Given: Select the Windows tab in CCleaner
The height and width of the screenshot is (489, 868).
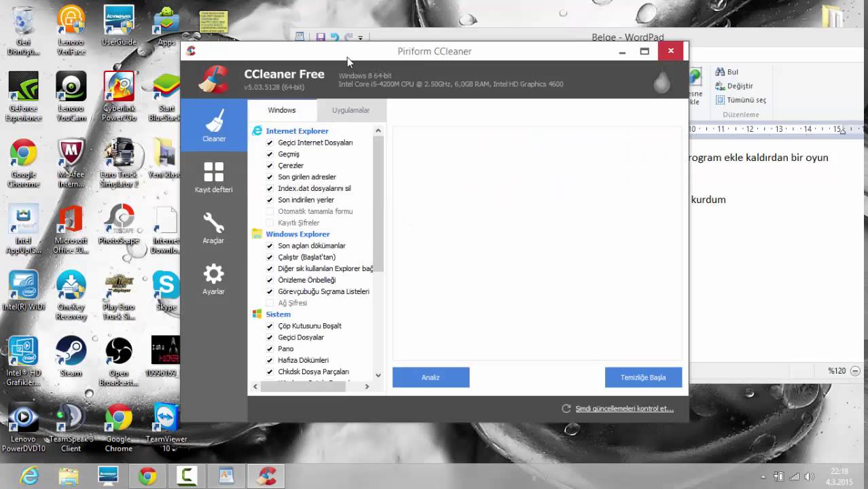Looking at the screenshot, I should 282,110.
